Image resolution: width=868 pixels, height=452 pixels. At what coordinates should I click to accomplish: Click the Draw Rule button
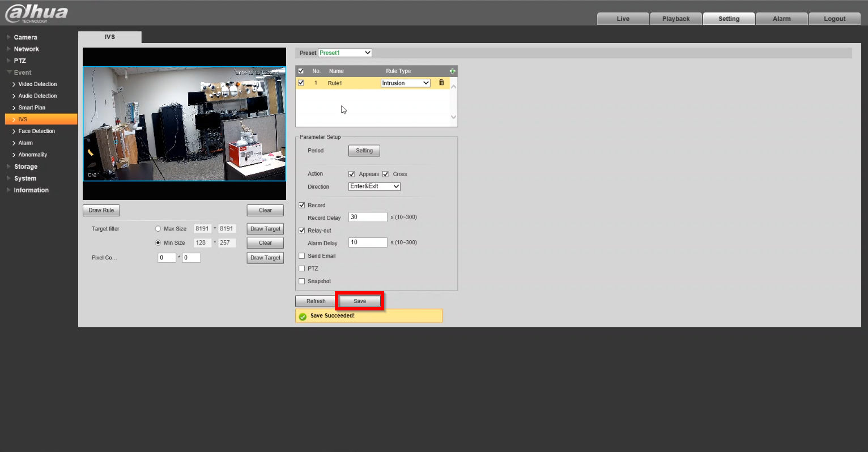(101, 210)
